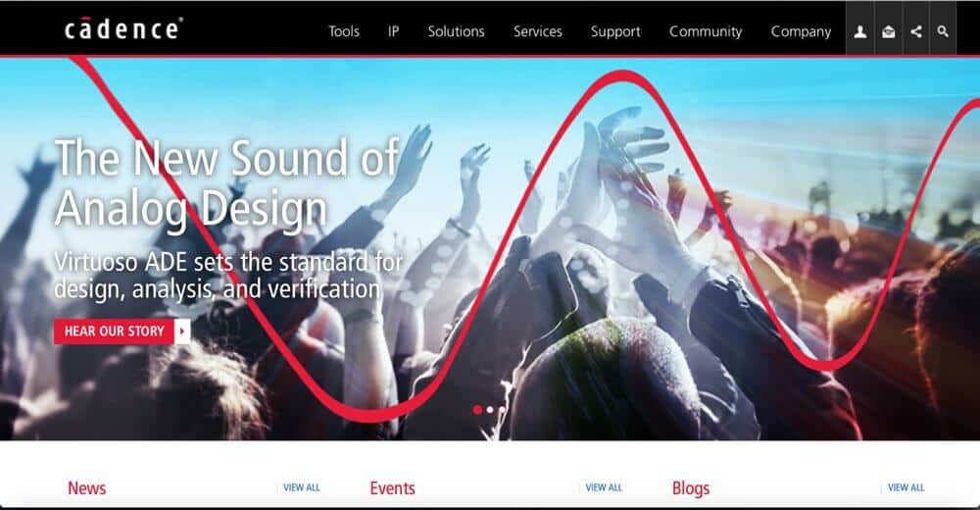Screen dimensions: 980x510
Task: View all Blogs
Action: point(906,487)
